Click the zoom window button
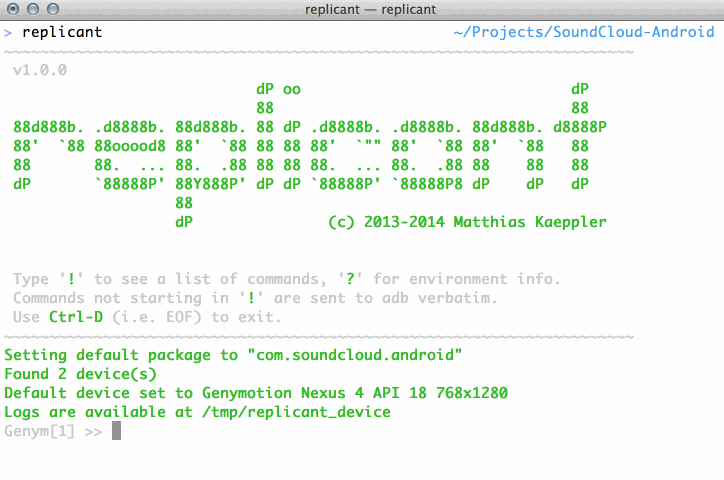Screen dimensions: 724x480 tap(51, 9)
